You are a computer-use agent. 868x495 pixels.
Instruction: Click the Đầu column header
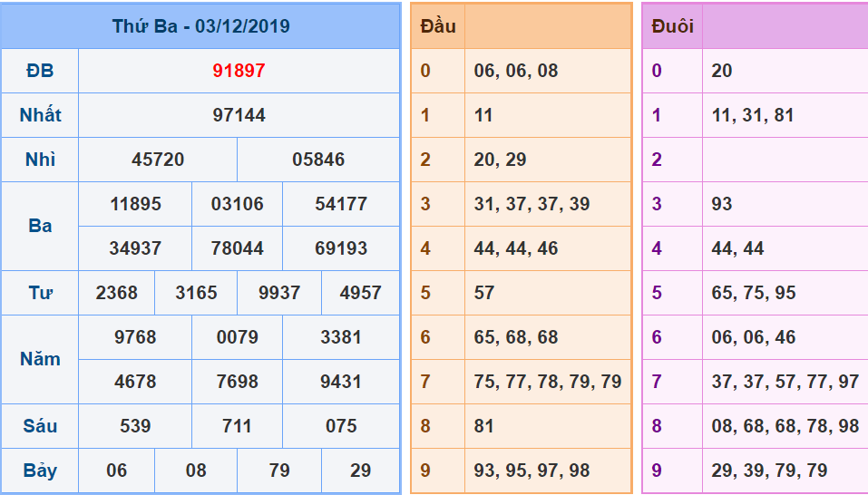point(438,26)
